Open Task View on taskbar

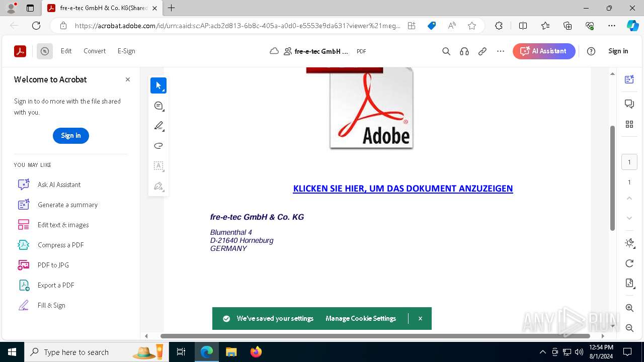pos(181,352)
